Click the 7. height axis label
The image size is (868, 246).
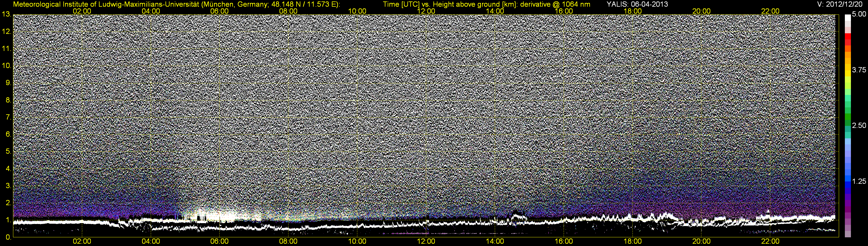click(x=8, y=117)
